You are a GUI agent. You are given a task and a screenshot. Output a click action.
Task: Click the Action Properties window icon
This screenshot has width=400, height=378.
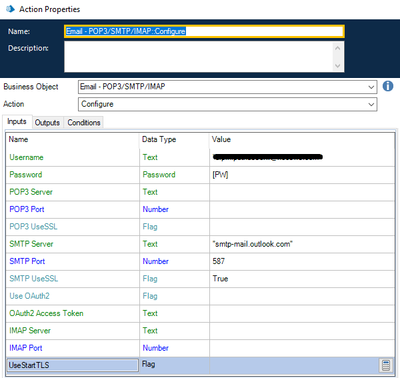tap(10, 9)
